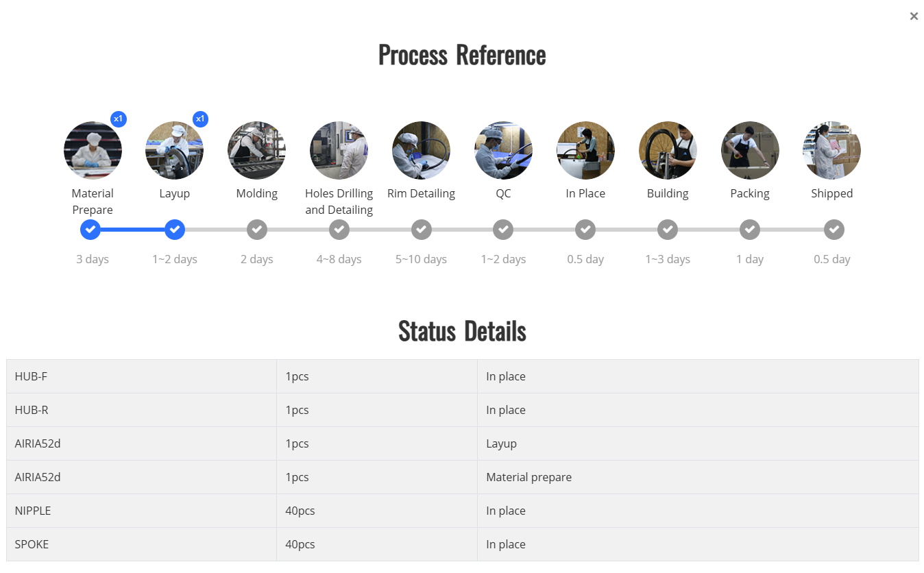Open the Holes Drilling and Detailing photo

click(339, 151)
